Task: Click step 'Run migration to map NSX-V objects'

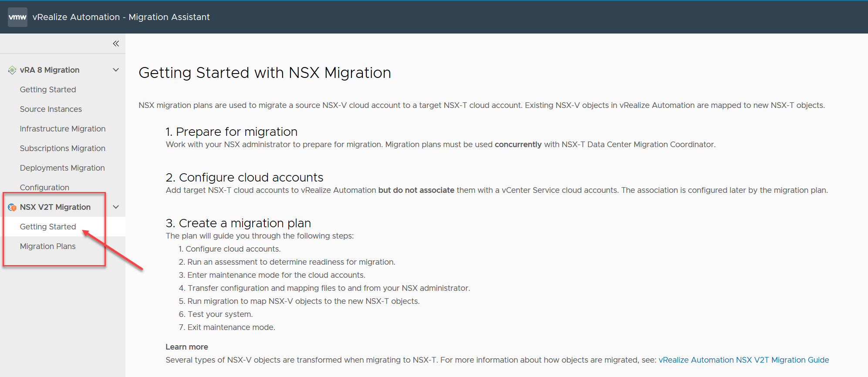Action: 299,301
